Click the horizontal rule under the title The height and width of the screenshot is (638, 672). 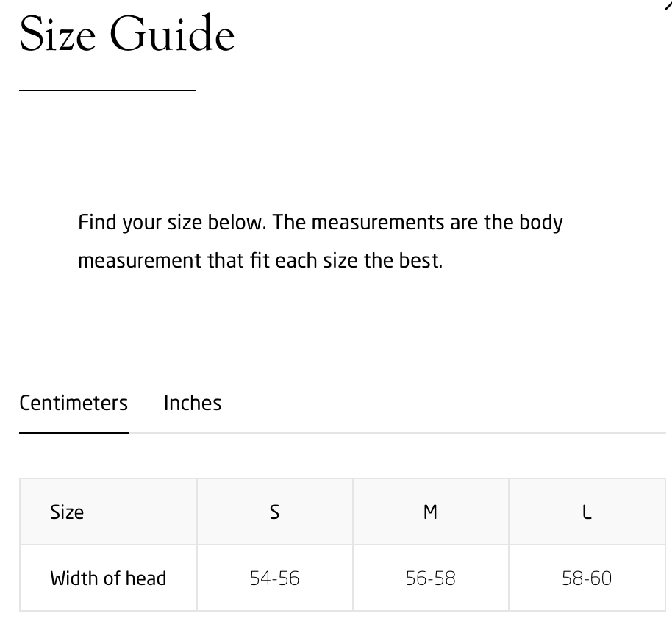(107, 90)
